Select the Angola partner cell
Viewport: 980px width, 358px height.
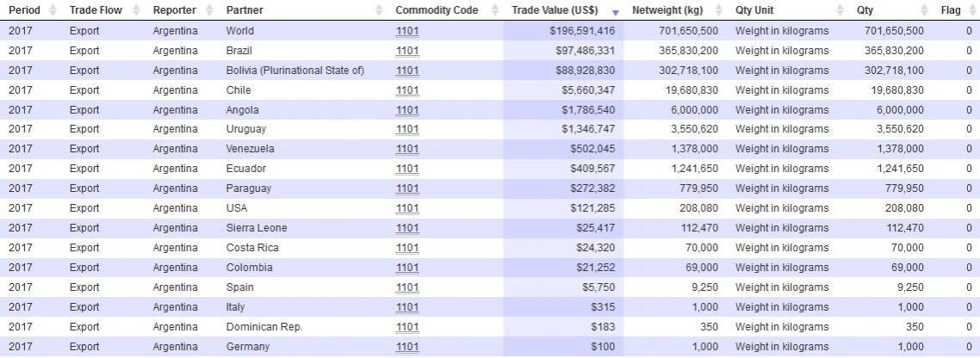[242, 110]
